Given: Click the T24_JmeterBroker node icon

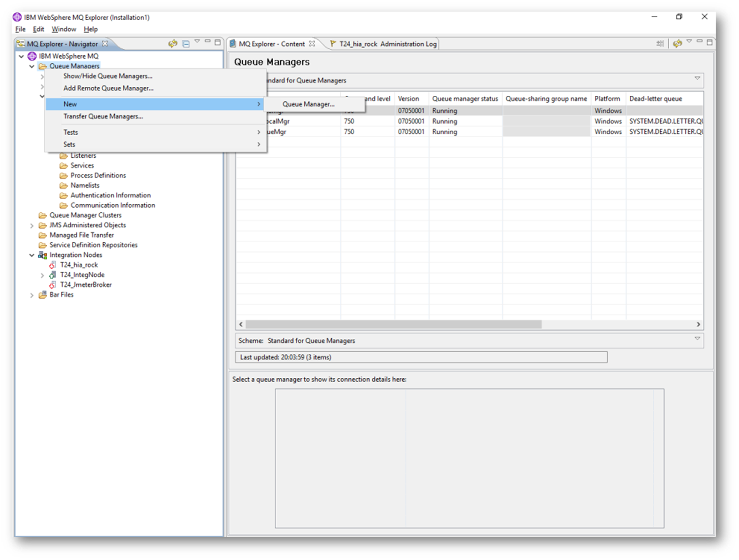Looking at the screenshot, I should (53, 285).
